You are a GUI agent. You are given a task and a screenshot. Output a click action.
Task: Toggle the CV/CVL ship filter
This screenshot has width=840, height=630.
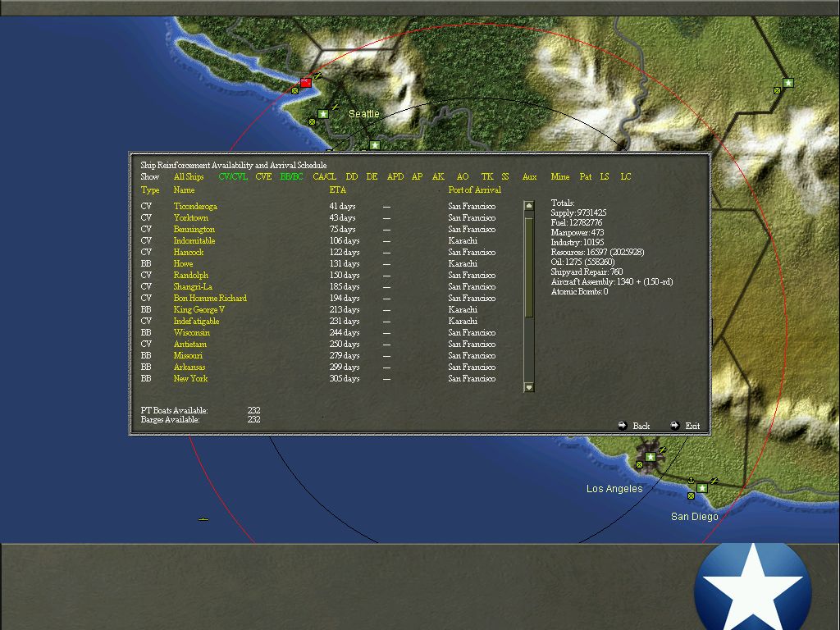[x=233, y=177]
